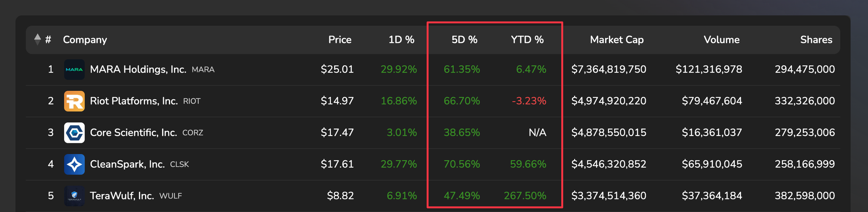Sort table by Price column
This screenshot has width=868, height=212.
coord(339,40)
